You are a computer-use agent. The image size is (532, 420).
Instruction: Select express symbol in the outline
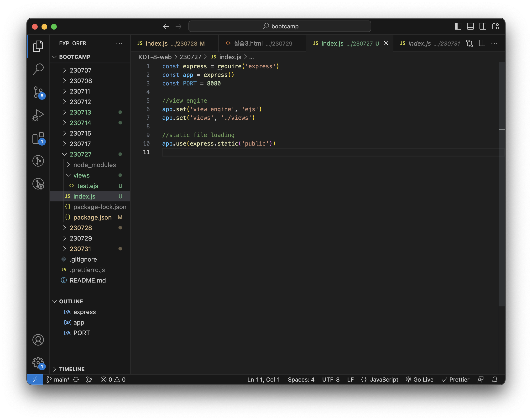tap(90, 312)
